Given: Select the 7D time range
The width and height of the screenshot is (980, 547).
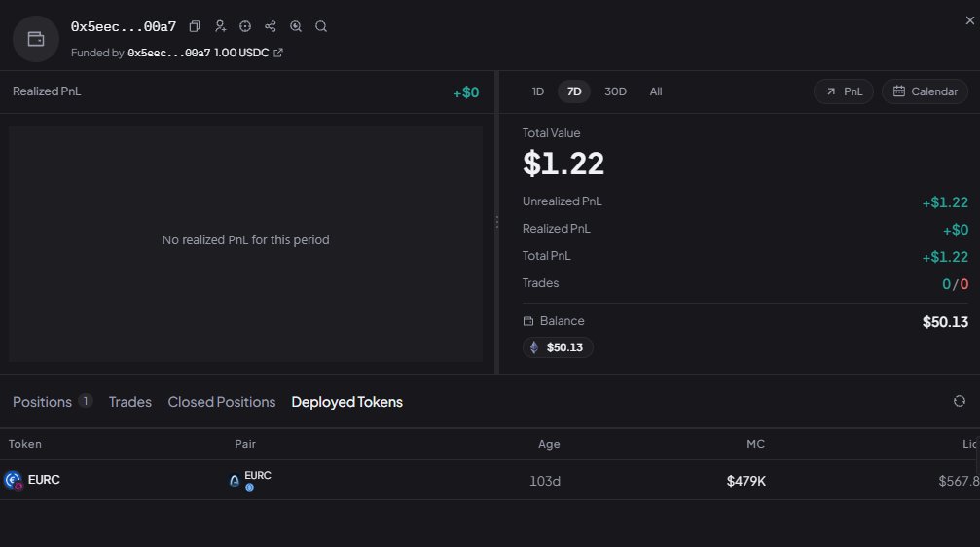Looking at the screenshot, I should coord(574,91).
